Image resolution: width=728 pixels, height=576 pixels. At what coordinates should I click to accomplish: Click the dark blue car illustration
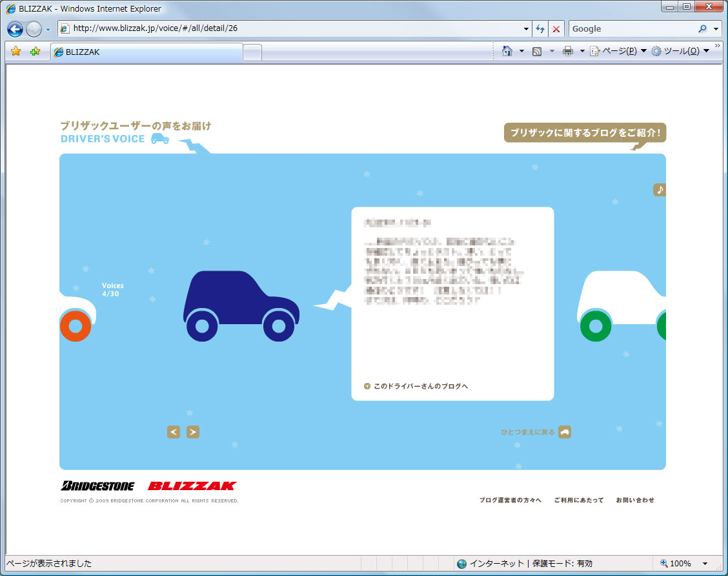241,305
